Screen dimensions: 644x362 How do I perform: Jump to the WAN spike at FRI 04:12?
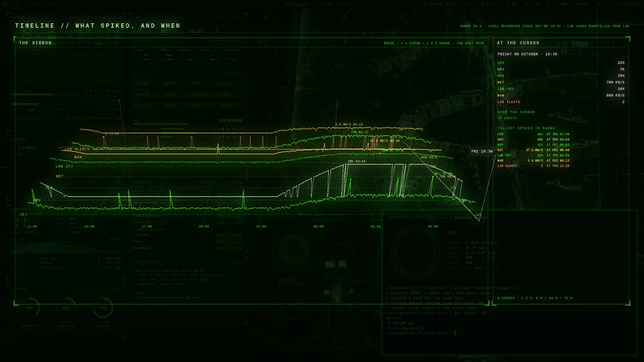pyautogui.click(x=533, y=160)
